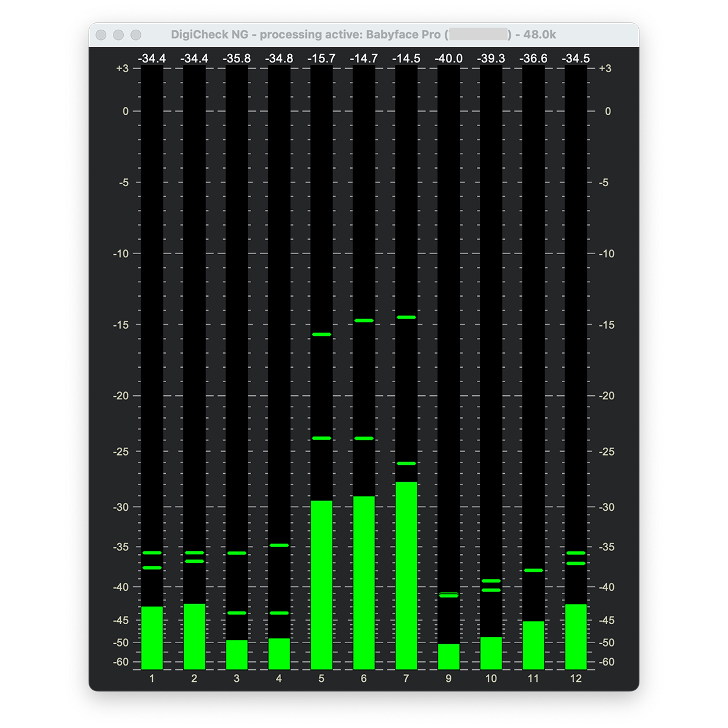Viewport: 728px width, 728px height.
Task: Click the -36.6 peak readout above channel 11
Action: pyautogui.click(x=533, y=58)
